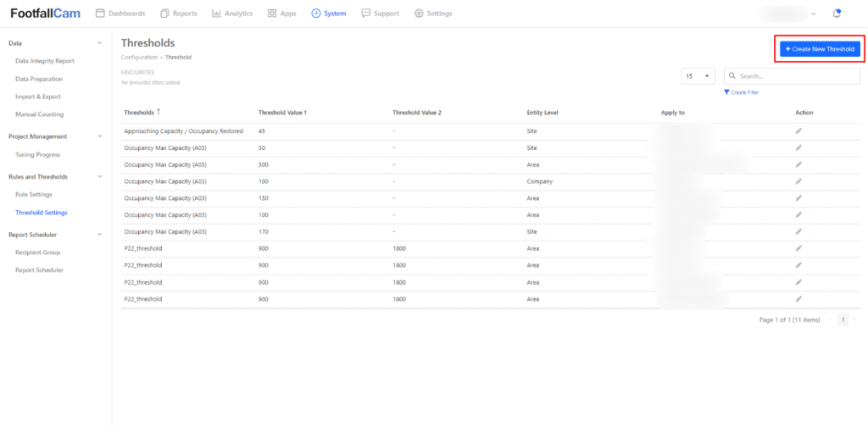Open the Settings menu

coord(433,14)
